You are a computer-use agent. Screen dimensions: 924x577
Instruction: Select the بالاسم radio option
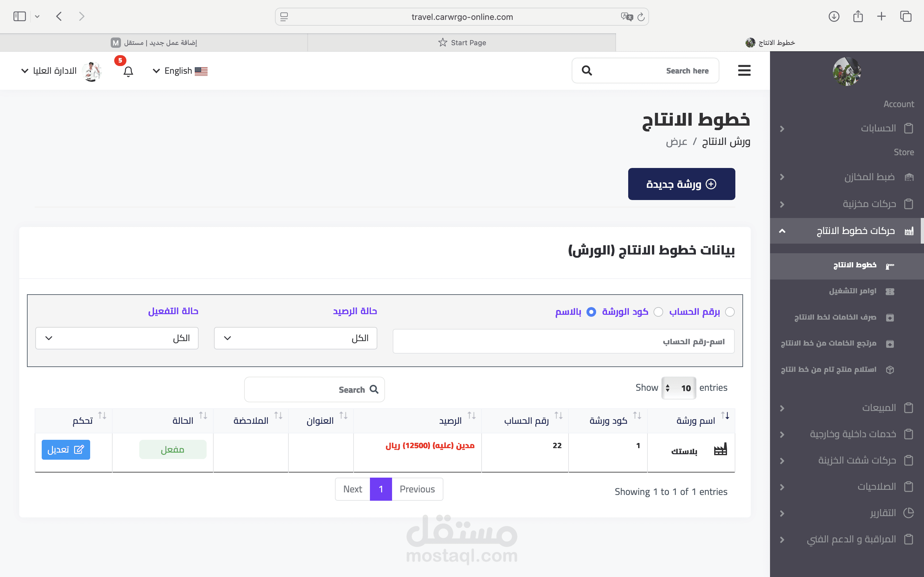[591, 312]
